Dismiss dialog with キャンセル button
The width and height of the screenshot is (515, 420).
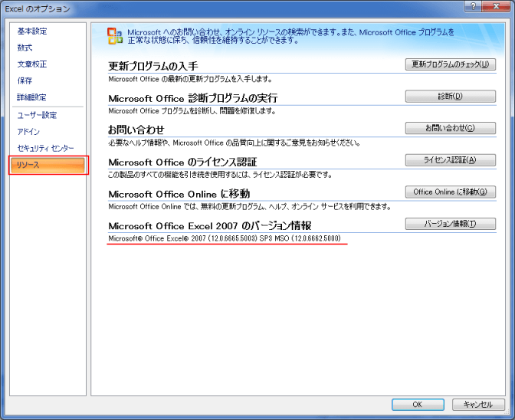click(478, 404)
